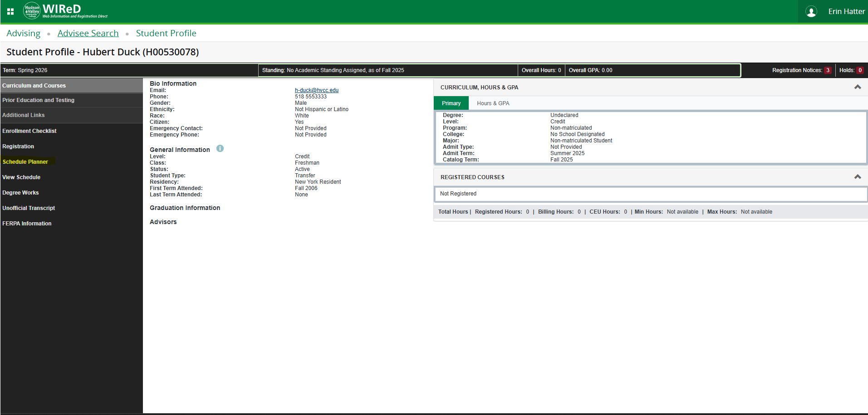The width and height of the screenshot is (868, 415).
Task: Open Prior Education and Testing section
Action: click(38, 100)
